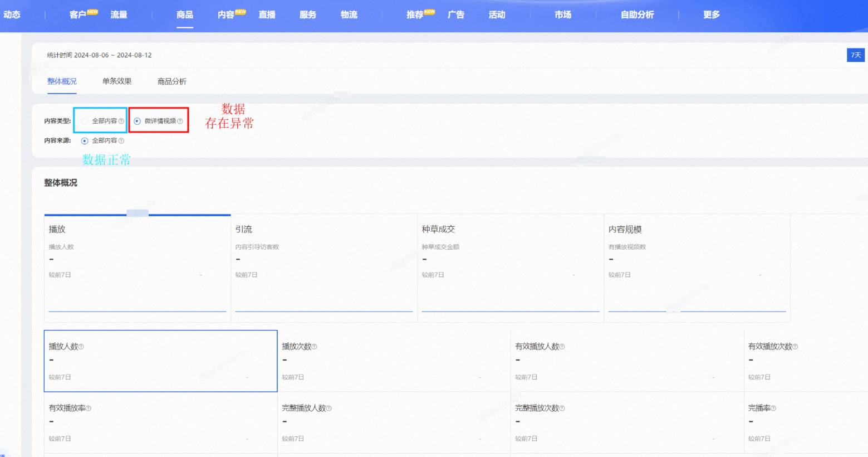Click the help icon next to 有效播放人数
This screenshot has width=868, height=457.
[x=562, y=347]
